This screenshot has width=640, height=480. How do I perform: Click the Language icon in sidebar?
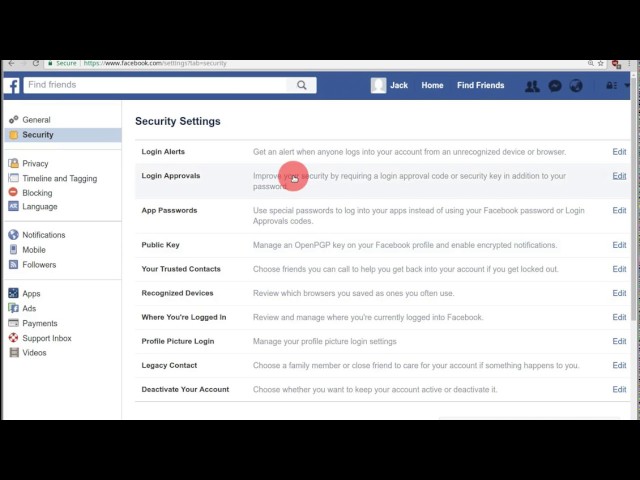[x=13, y=206]
